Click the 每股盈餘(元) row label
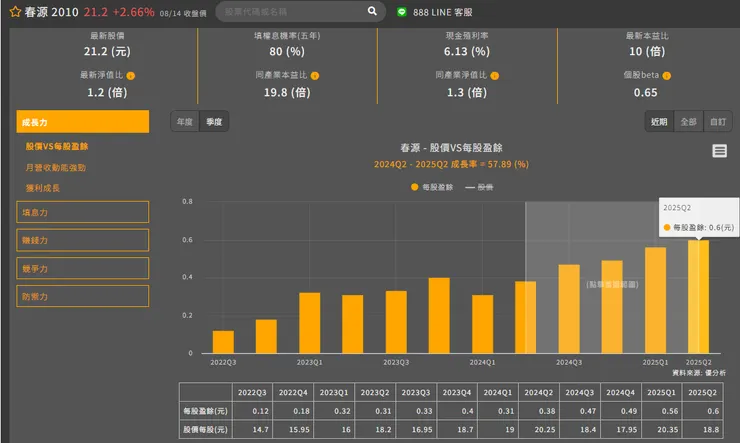 [205, 411]
